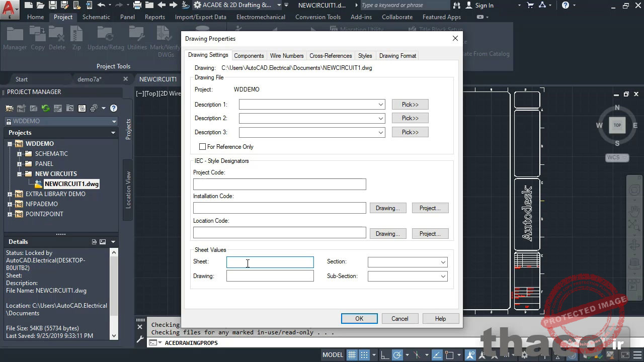Click the Installation Code text field
Screen dimensions: 644x362
tap(279, 208)
